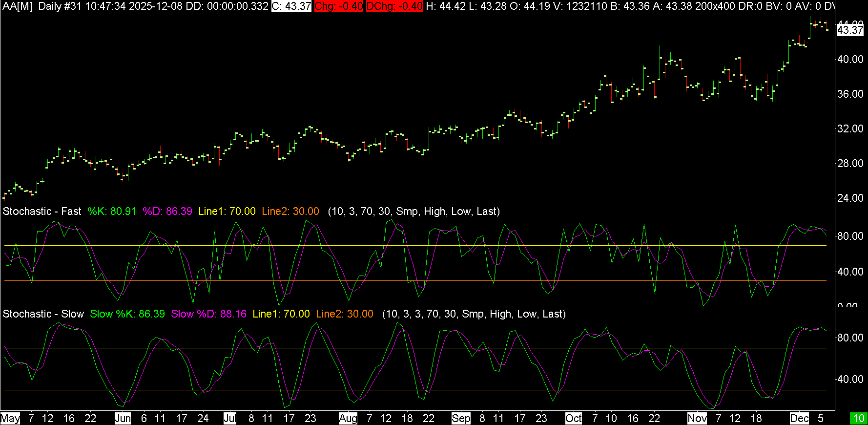This screenshot has width=868, height=425.
Task: Click the "C: 43.37" close value
Action: (x=291, y=6)
